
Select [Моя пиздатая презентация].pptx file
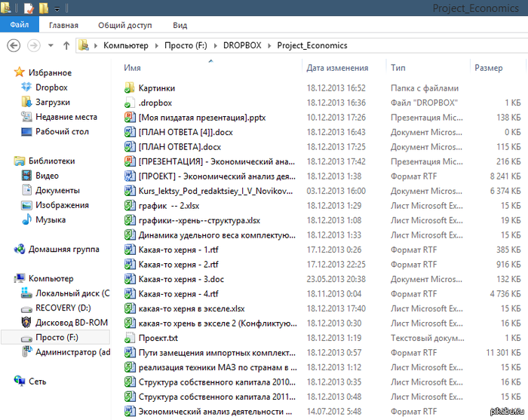pos(201,118)
